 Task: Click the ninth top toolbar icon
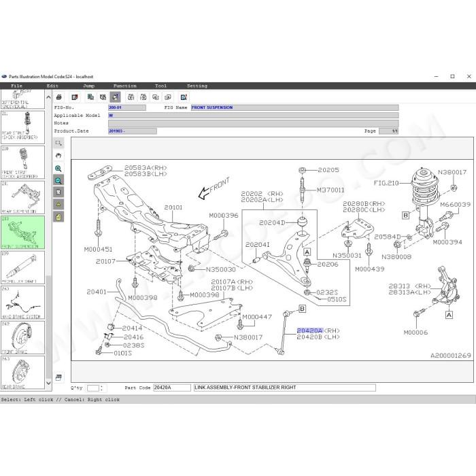168,97
